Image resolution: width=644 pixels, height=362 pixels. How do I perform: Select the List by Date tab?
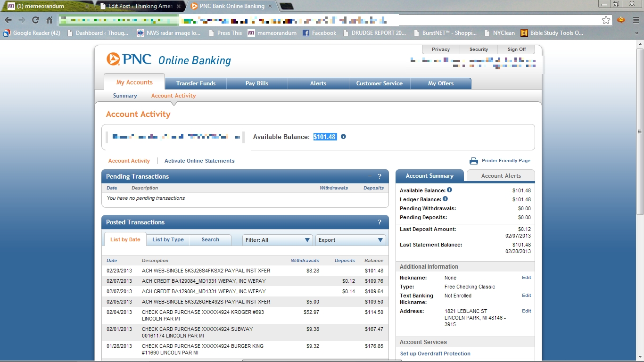(125, 239)
